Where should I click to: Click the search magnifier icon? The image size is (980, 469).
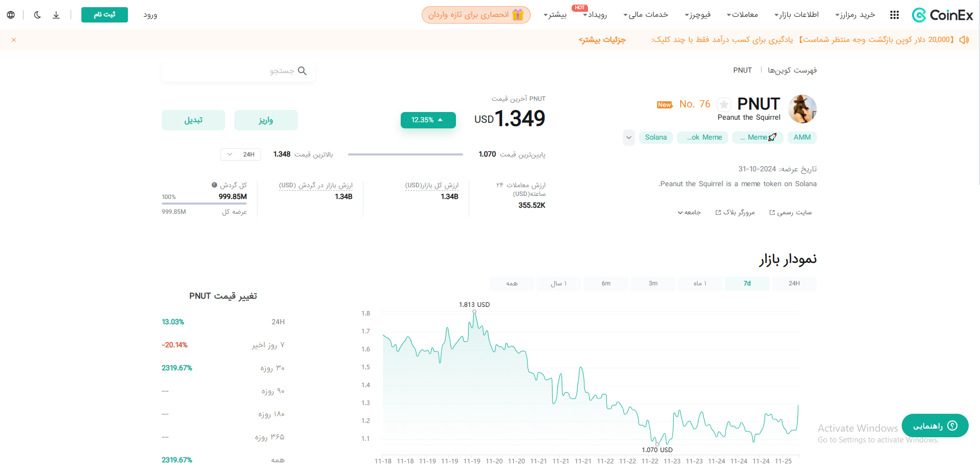(x=302, y=71)
